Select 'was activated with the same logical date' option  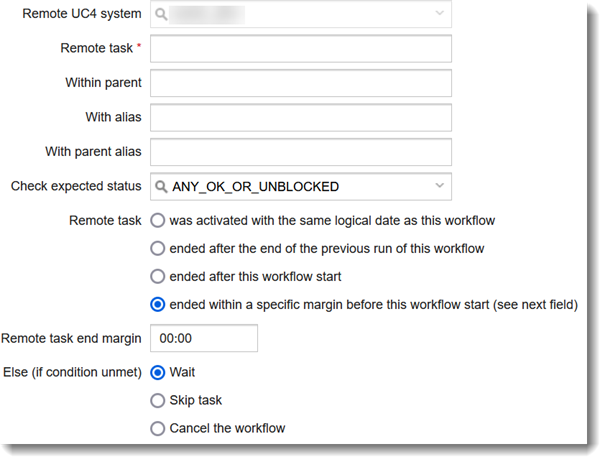[x=158, y=220]
